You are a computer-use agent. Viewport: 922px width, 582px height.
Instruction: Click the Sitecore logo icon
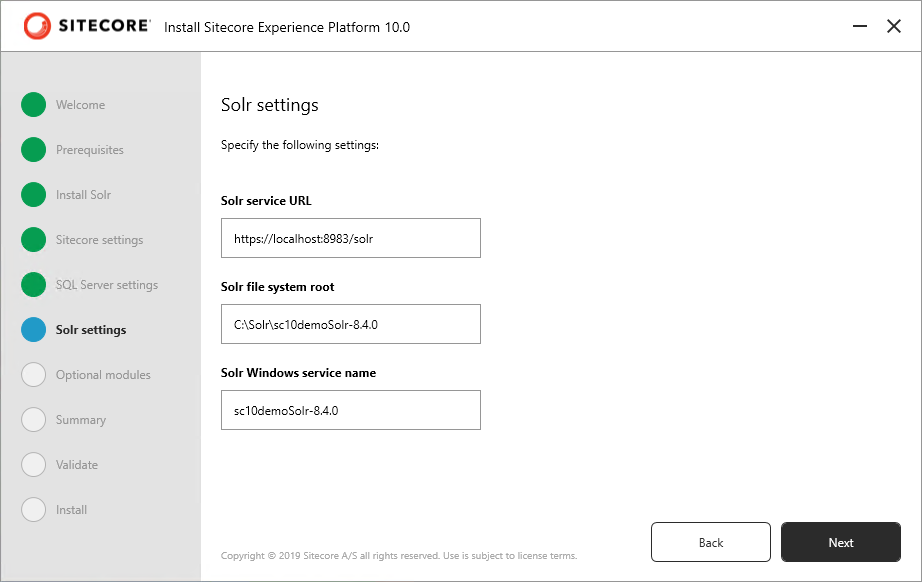click(x=37, y=26)
